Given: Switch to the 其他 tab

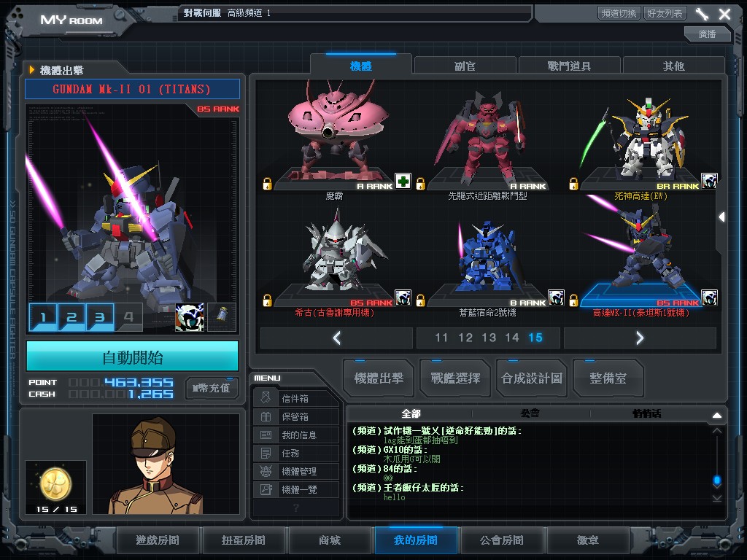Looking at the screenshot, I should pyautogui.click(x=673, y=66).
